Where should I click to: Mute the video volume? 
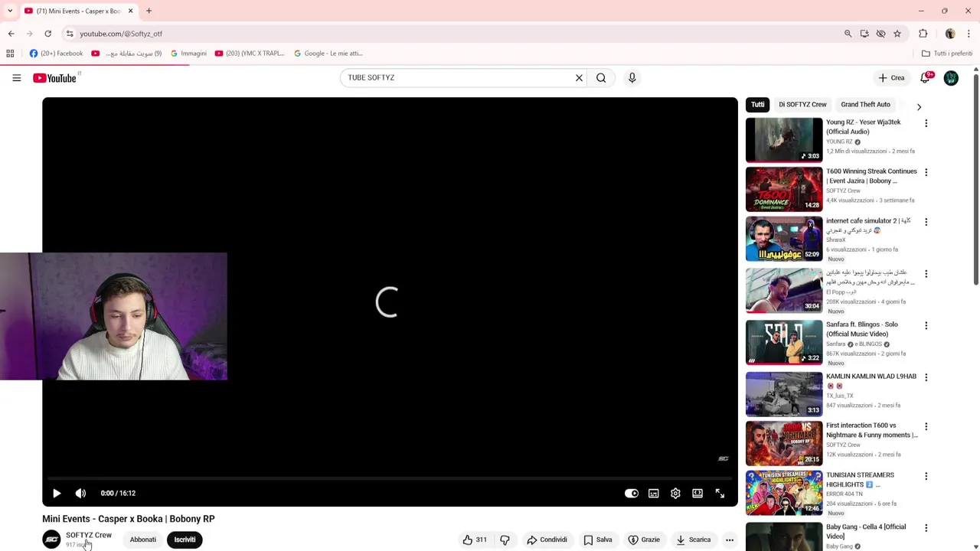pyautogui.click(x=80, y=494)
